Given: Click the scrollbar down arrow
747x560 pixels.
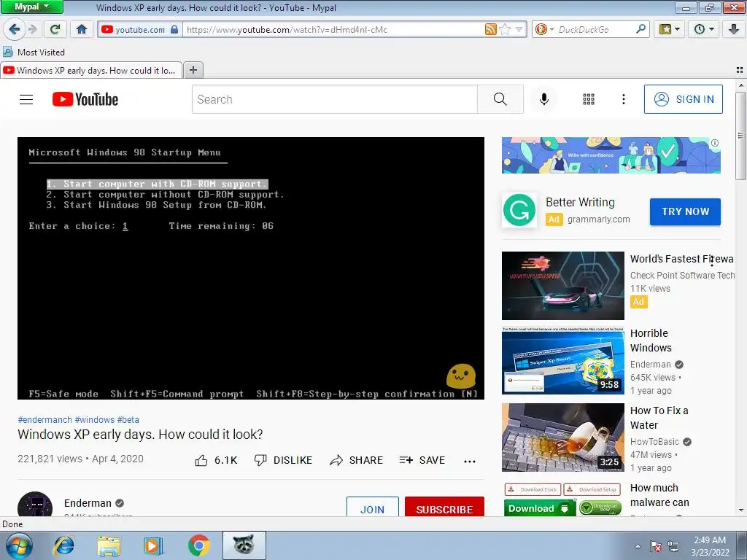Looking at the screenshot, I should (x=740, y=510).
